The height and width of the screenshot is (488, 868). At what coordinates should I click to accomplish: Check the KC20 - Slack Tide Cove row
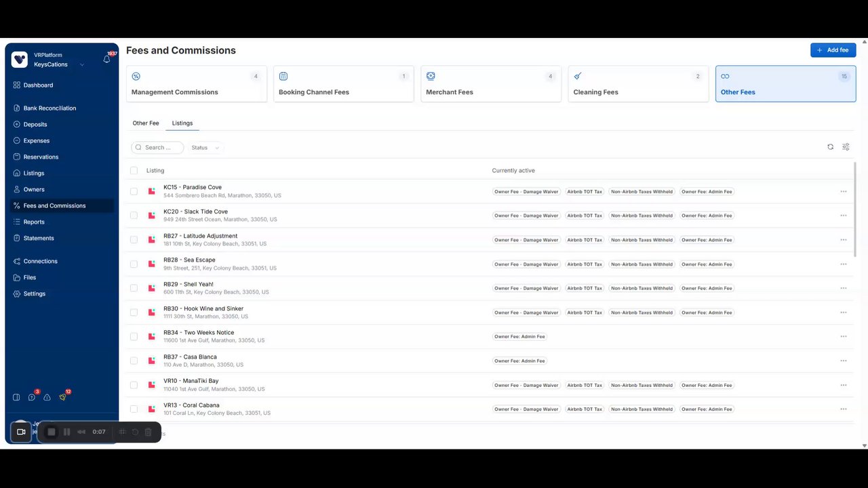coord(134,216)
